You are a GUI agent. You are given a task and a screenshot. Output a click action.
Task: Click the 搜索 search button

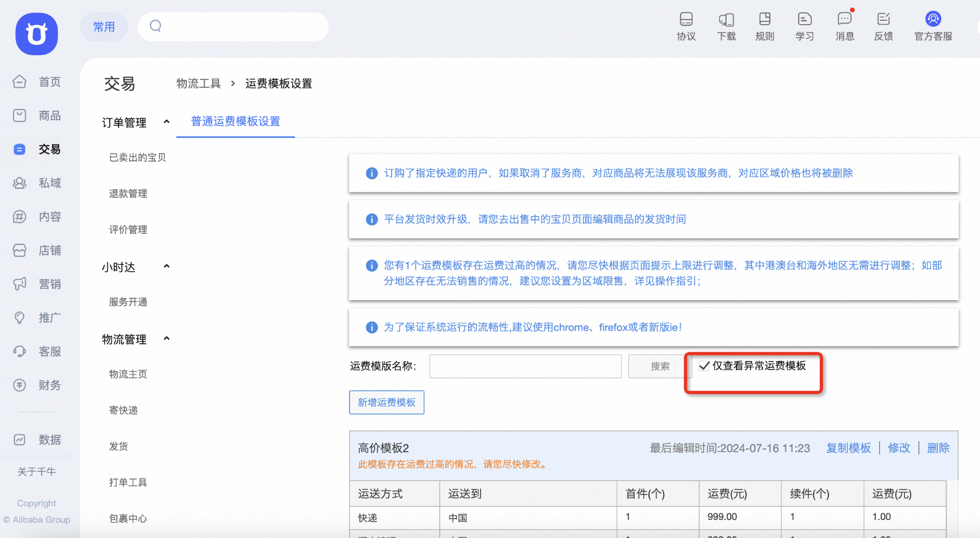tap(660, 366)
